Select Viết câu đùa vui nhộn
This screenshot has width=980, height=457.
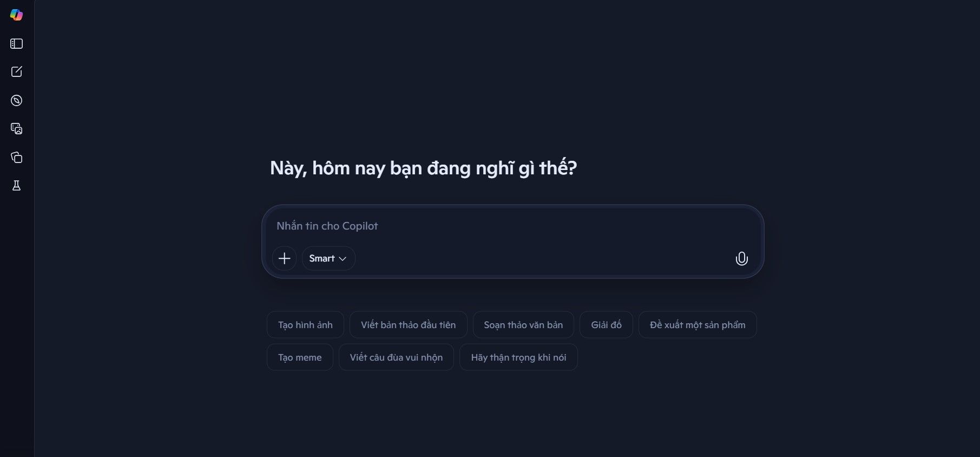[x=396, y=357]
